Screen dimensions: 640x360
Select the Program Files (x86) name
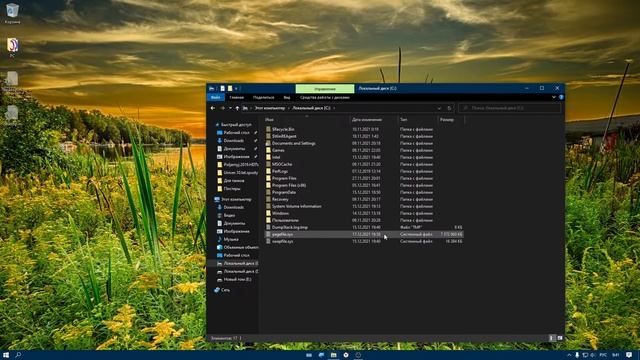coord(289,185)
